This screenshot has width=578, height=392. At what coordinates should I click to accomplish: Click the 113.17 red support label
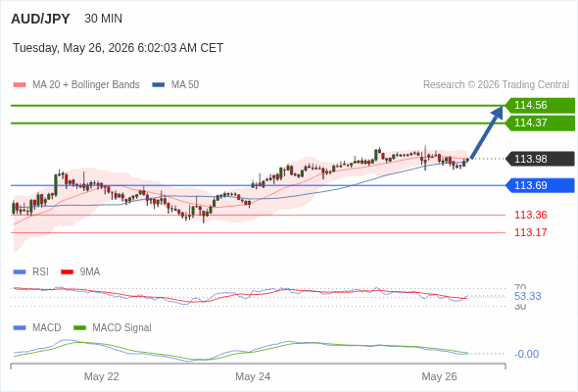tap(530, 232)
